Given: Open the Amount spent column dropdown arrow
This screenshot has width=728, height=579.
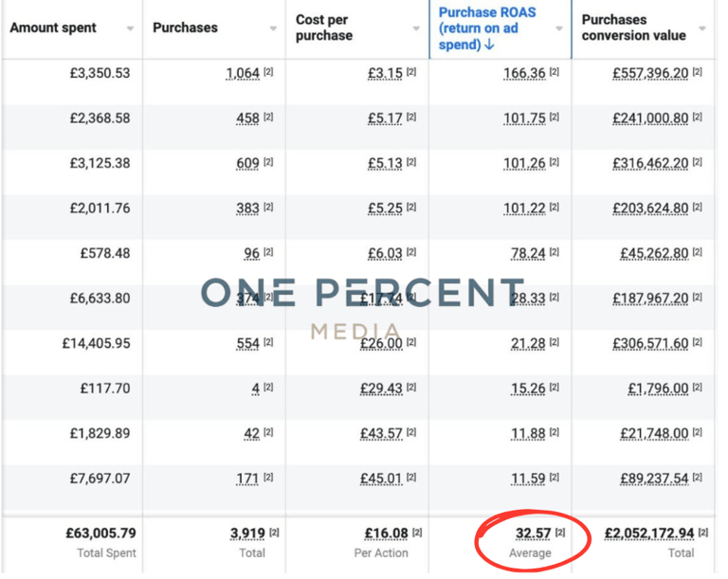Looking at the screenshot, I should click(x=130, y=28).
